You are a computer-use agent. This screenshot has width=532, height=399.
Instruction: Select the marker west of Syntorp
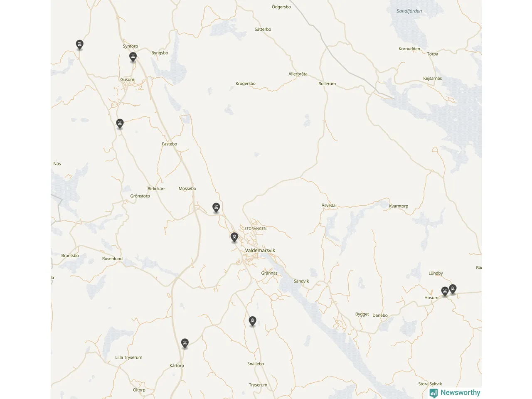80,44
